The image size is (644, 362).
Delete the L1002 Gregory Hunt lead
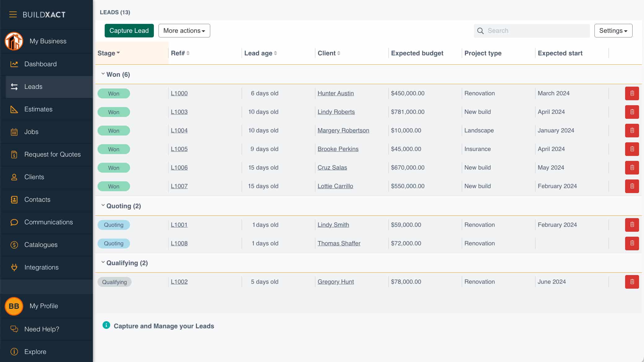[x=632, y=282]
